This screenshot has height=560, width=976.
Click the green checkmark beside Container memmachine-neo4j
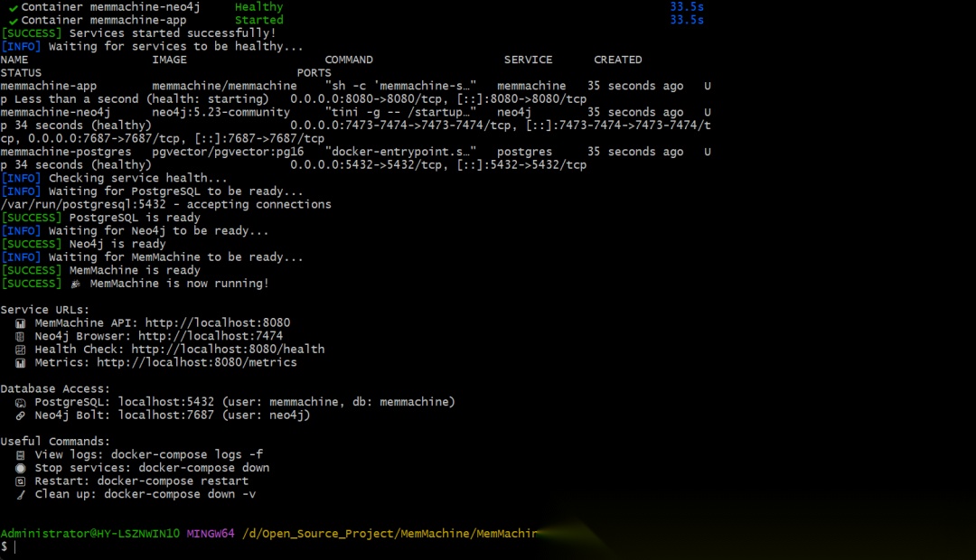pos(13,7)
